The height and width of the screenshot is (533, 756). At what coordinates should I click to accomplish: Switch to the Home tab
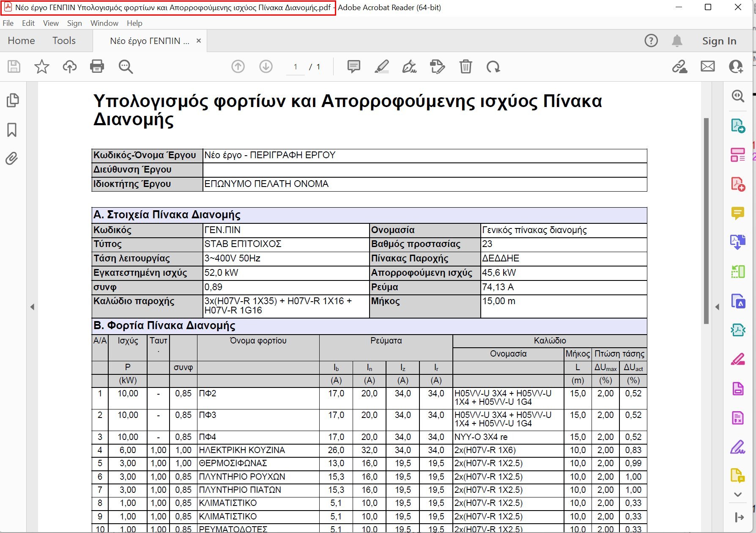point(22,41)
